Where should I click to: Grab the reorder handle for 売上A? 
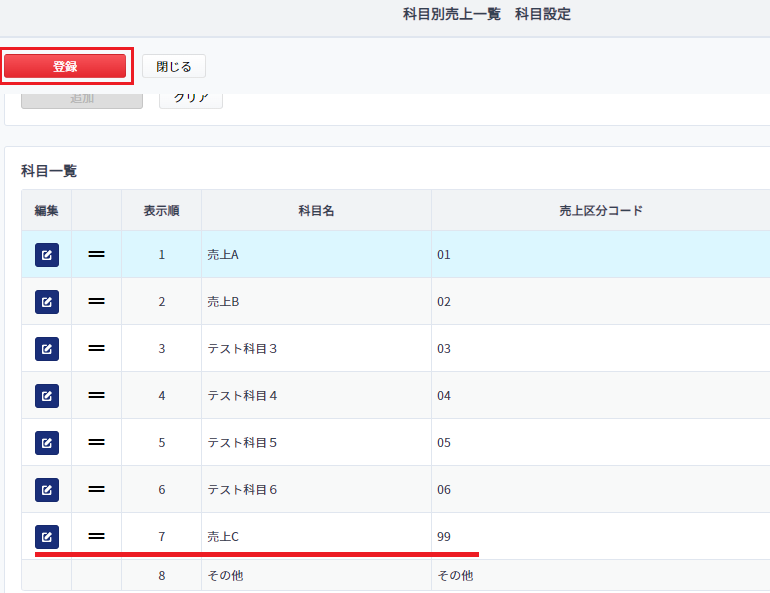tap(96, 254)
